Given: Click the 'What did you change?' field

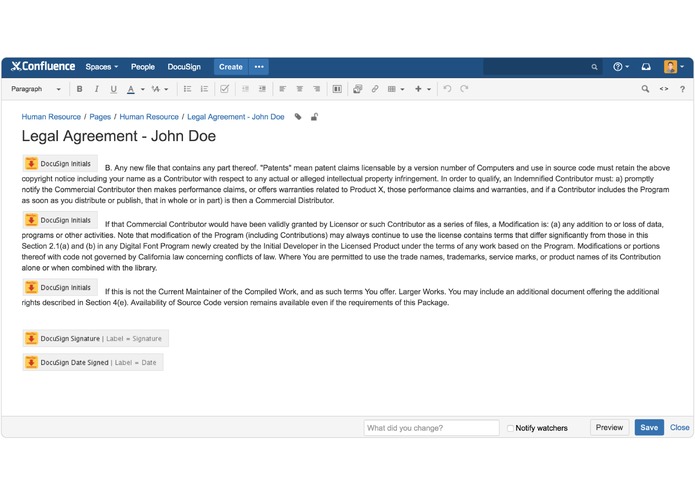Looking at the screenshot, I should tap(431, 428).
